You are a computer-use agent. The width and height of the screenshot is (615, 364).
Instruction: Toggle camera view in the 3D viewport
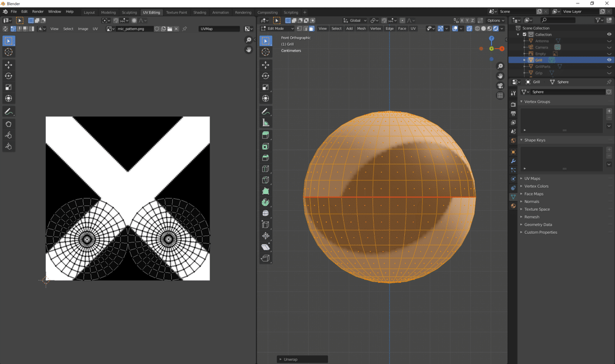[500, 85]
